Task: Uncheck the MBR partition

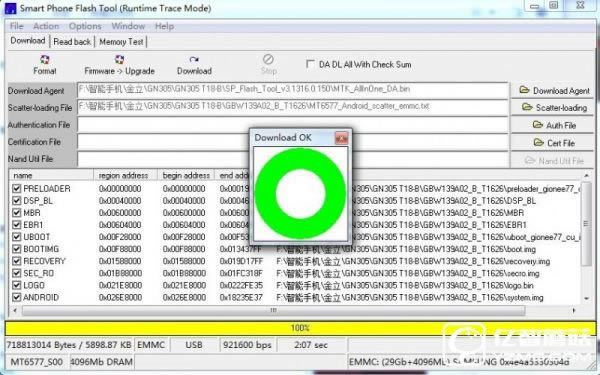Action: 16,212
